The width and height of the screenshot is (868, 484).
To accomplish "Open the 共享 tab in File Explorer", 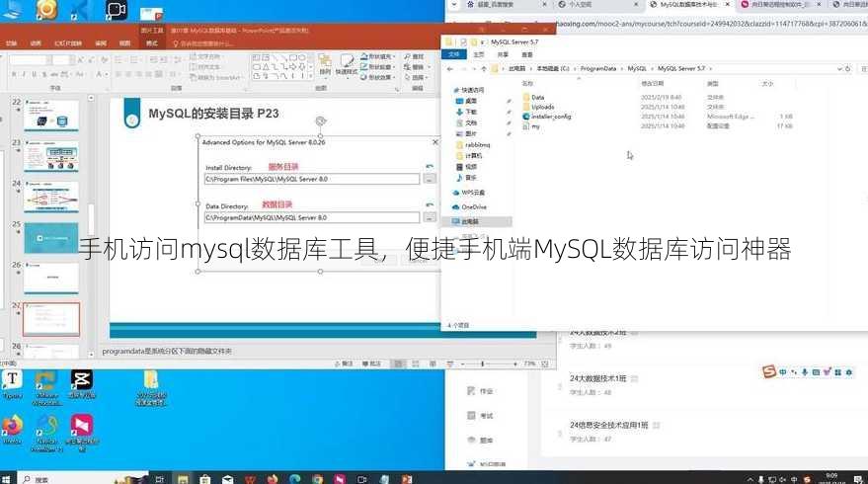I will point(503,55).
